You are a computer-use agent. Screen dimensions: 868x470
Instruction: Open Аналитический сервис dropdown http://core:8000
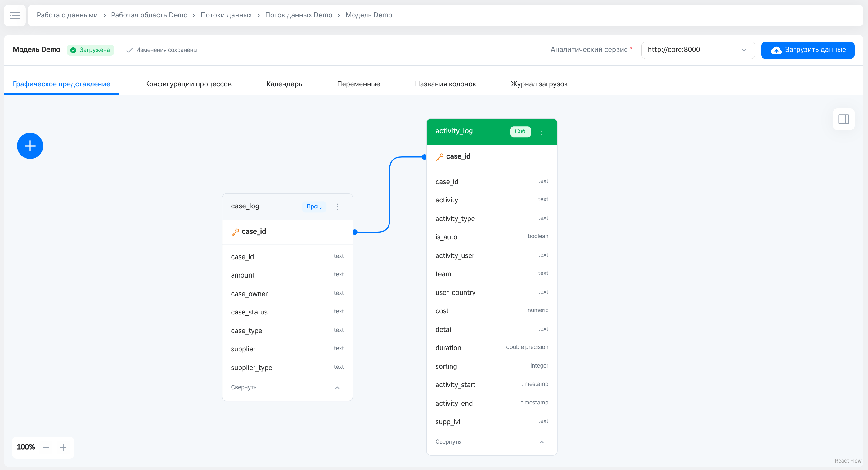[698, 50]
